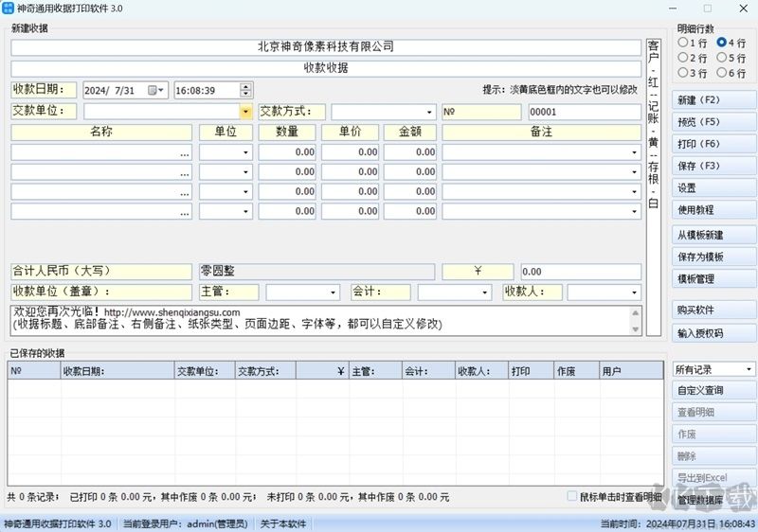Viewport: 758px width, 532px height.
Task: Click 新建（F2） button
Action: [x=713, y=100]
